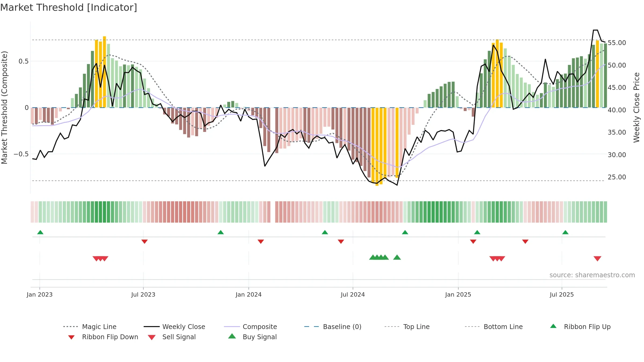Toggle the Weekly Close legend entry
This screenshot has height=362, width=644.
point(174,327)
